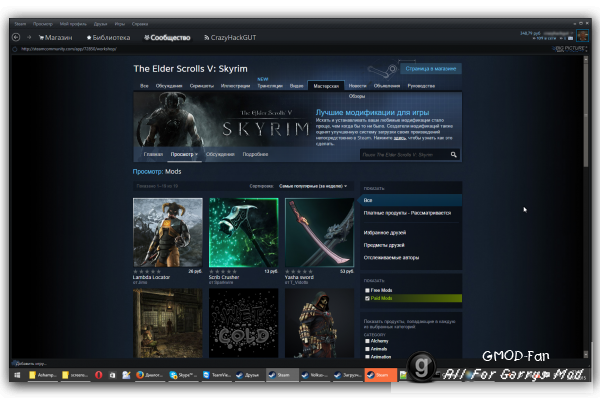Click the Страница в магазине button
The width and height of the screenshot is (600, 400).
coord(431,69)
